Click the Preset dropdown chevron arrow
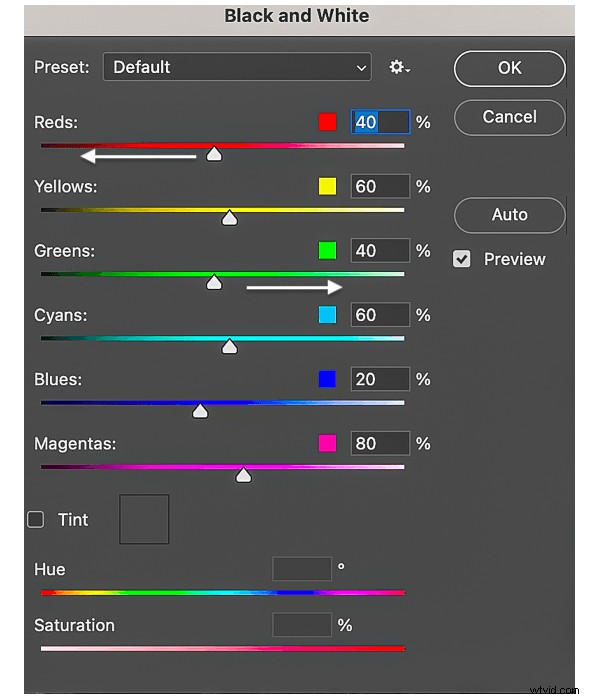Viewport: 600px width, 700px height. [361, 68]
